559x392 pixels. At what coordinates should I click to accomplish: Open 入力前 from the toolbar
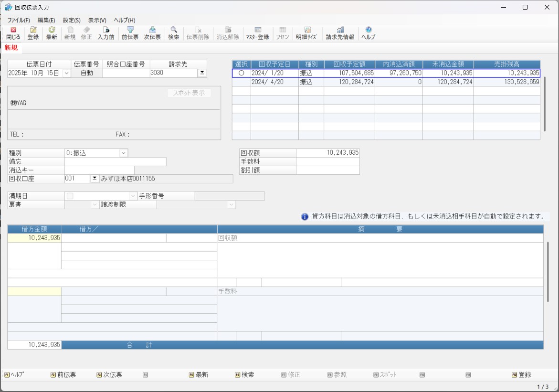[106, 33]
